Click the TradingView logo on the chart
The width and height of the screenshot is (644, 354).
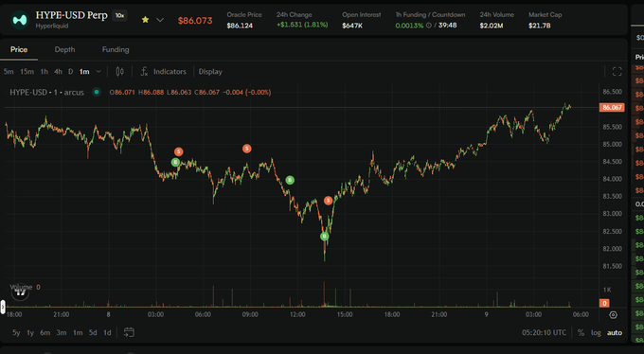click(x=20, y=292)
